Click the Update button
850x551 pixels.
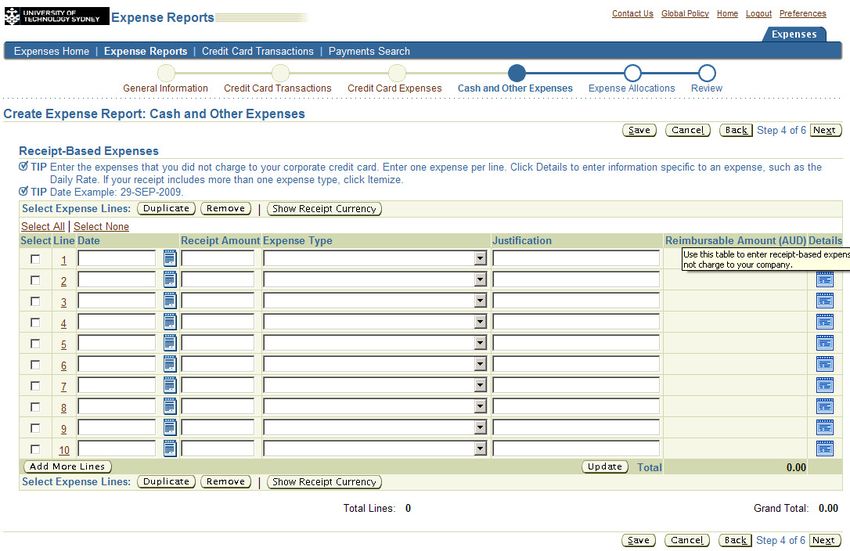pyautogui.click(x=605, y=466)
